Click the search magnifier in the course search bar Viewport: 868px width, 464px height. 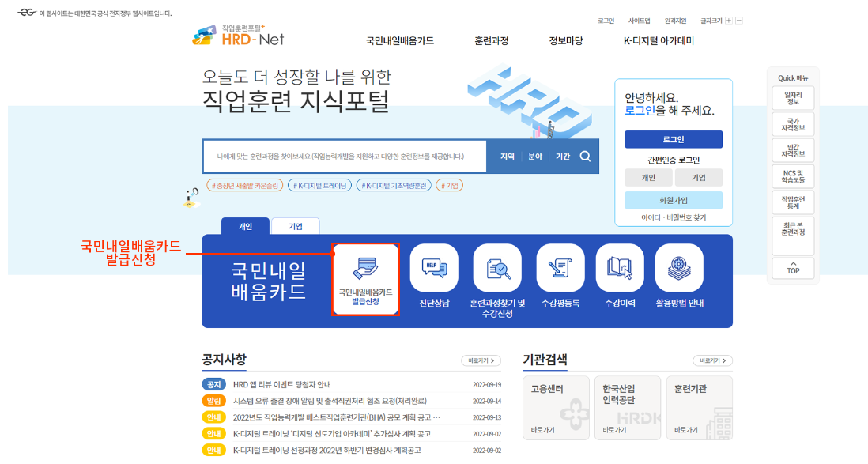(x=585, y=156)
